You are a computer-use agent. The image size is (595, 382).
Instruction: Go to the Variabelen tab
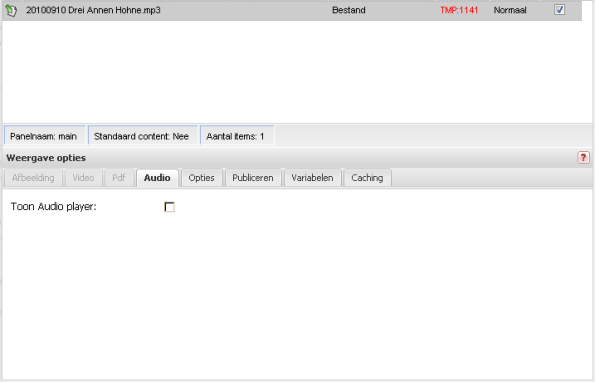click(x=312, y=178)
